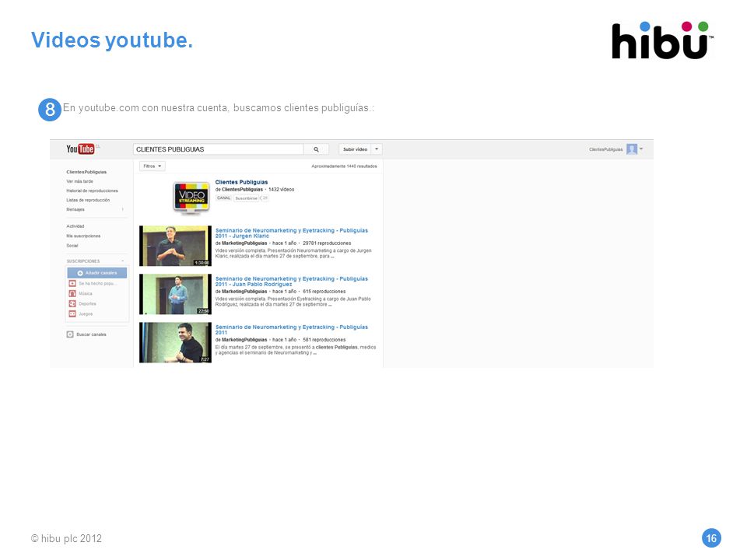The height and width of the screenshot is (560, 747).
Task: Click the Suscribirse button
Action: (x=247, y=198)
